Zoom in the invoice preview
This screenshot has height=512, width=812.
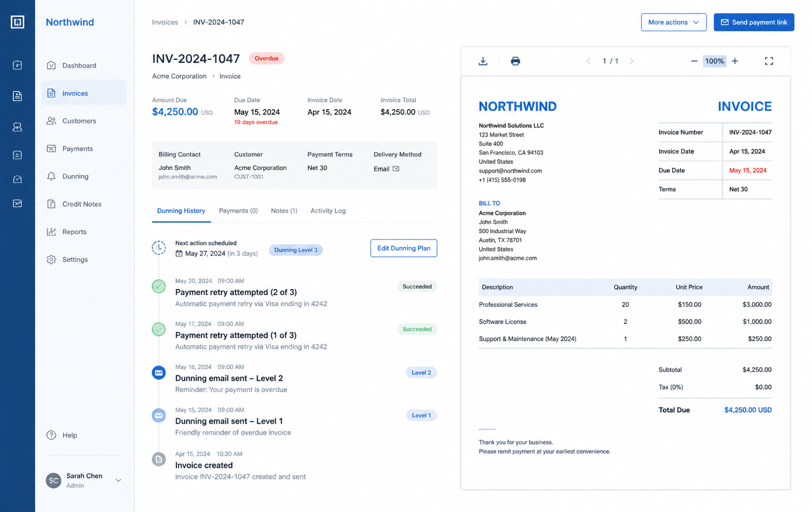pyautogui.click(x=735, y=61)
